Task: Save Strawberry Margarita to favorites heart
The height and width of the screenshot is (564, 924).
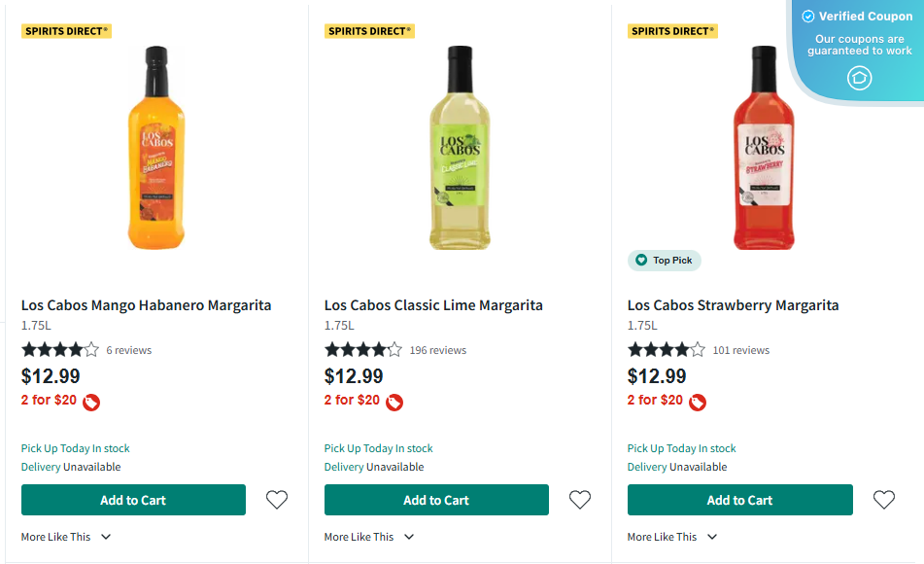Action: pyautogui.click(x=883, y=500)
